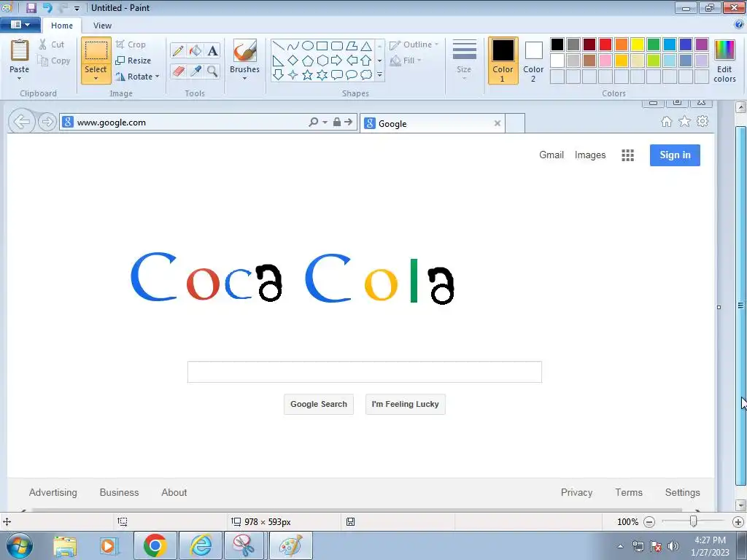Screen dimensions: 747x560
Task: Choose the purple color swatch
Action: (702, 44)
